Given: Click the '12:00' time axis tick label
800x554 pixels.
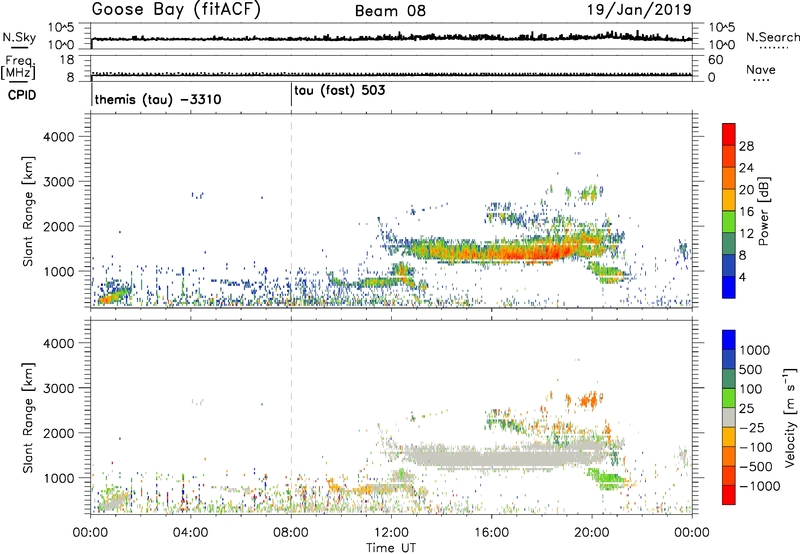Looking at the screenshot, I should pos(391,533).
